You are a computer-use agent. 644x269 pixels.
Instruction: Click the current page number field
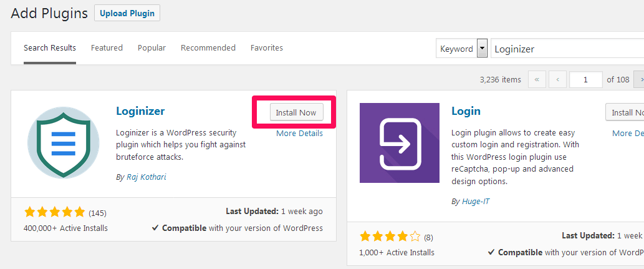pos(585,79)
